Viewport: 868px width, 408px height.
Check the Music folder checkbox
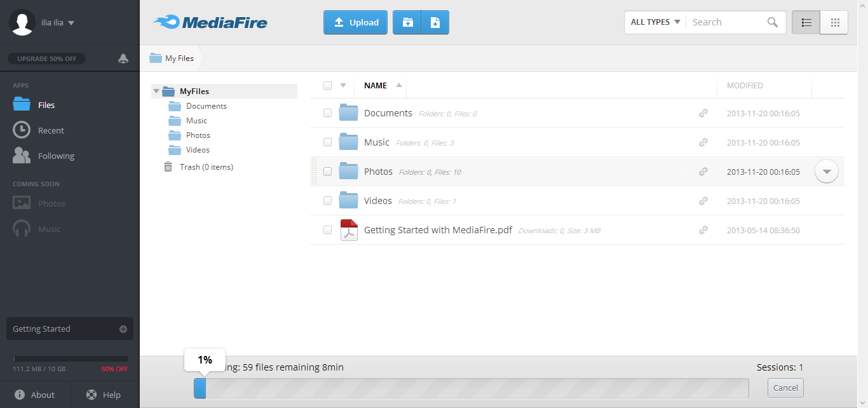coord(327,142)
